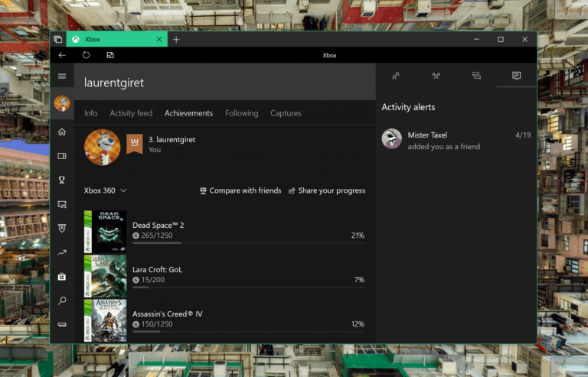Open the Parties panel icon
Screen dimensions: 588x377
pyautogui.click(x=436, y=76)
